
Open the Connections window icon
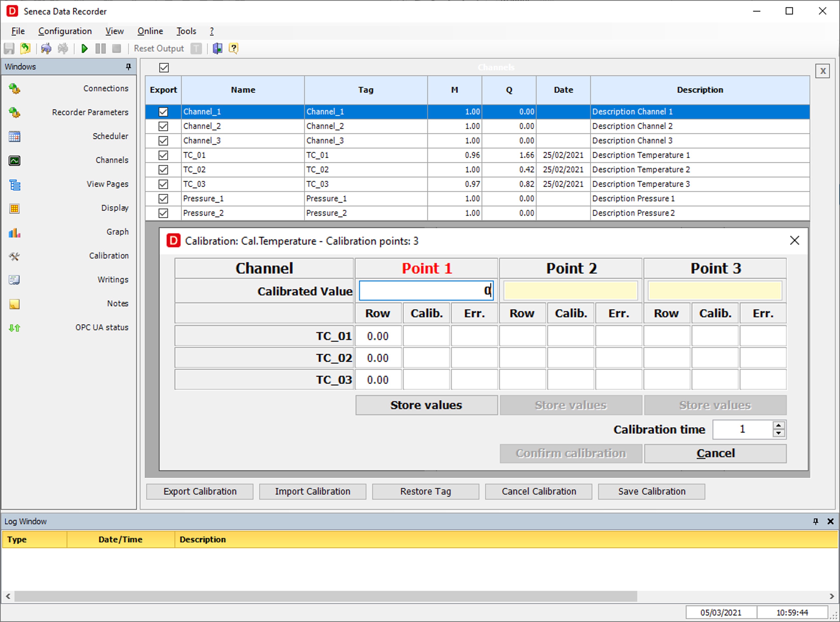(14, 89)
